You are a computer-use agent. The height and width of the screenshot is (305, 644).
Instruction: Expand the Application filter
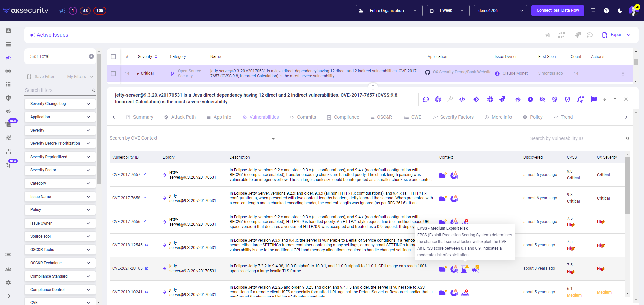tap(60, 117)
